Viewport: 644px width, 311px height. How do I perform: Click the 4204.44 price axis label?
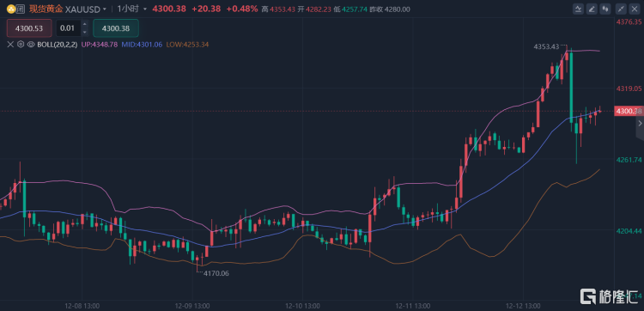click(629, 231)
